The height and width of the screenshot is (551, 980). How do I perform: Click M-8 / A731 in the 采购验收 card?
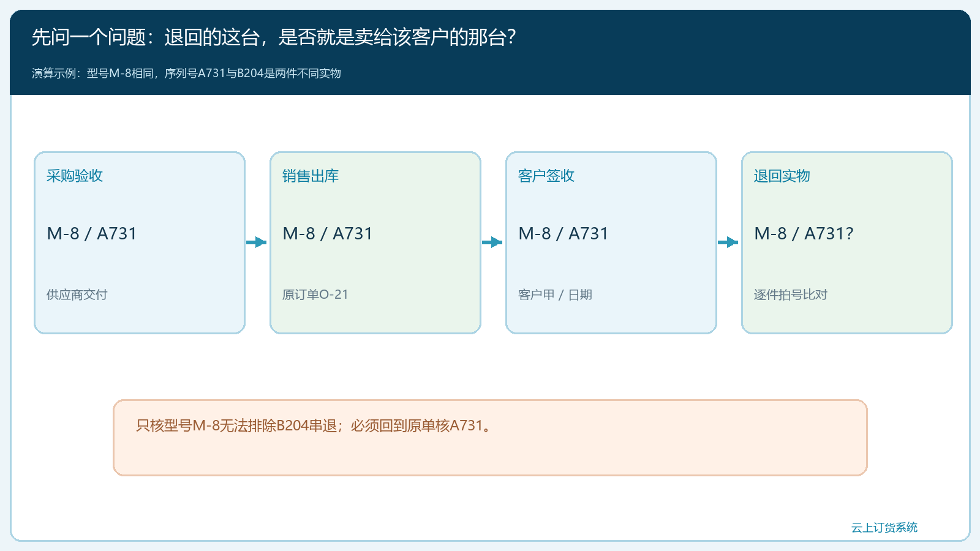(x=92, y=233)
